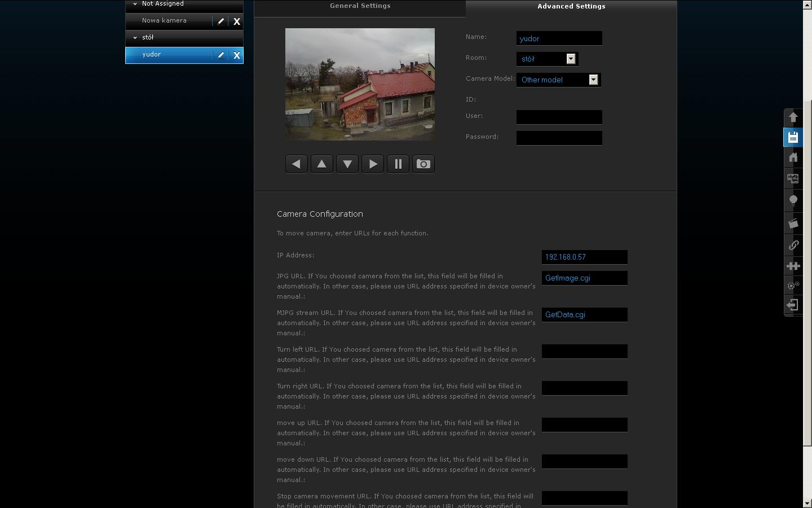Click the IP Address input field

(584, 257)
